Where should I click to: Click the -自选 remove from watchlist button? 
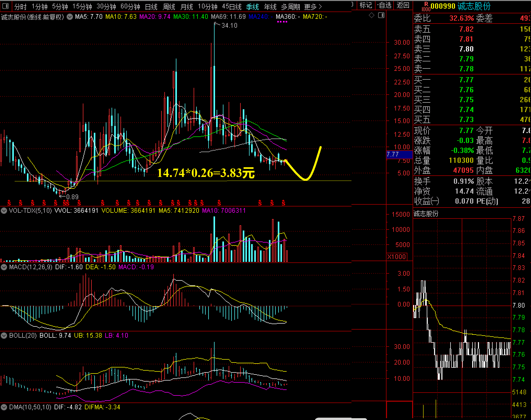tap(384, 5)
